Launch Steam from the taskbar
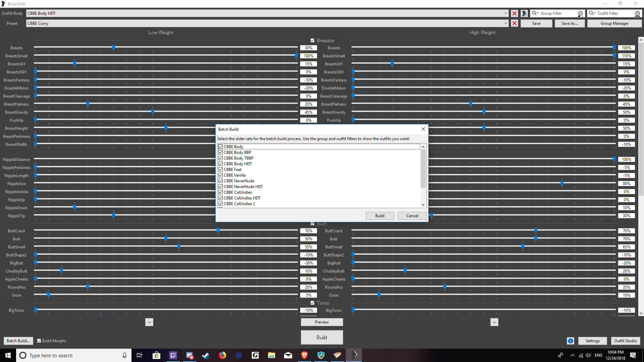The image size is (644, 362). tap(206, 355)
